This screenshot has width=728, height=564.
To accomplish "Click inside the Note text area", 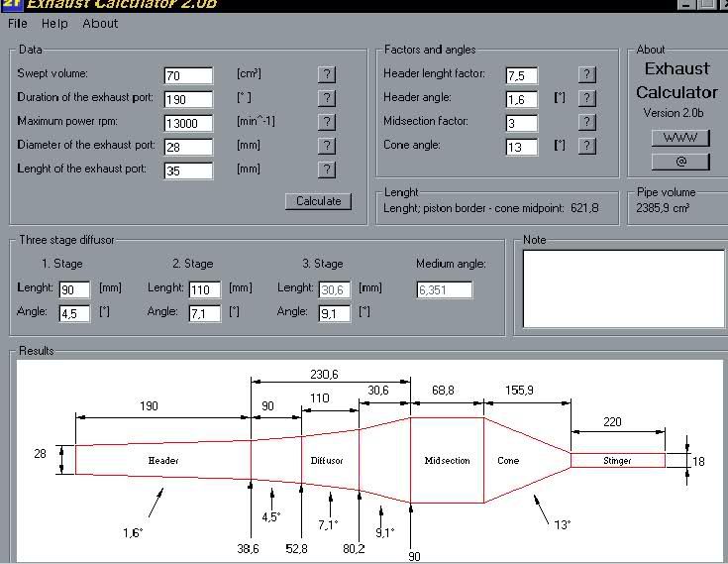I will 624,289.
